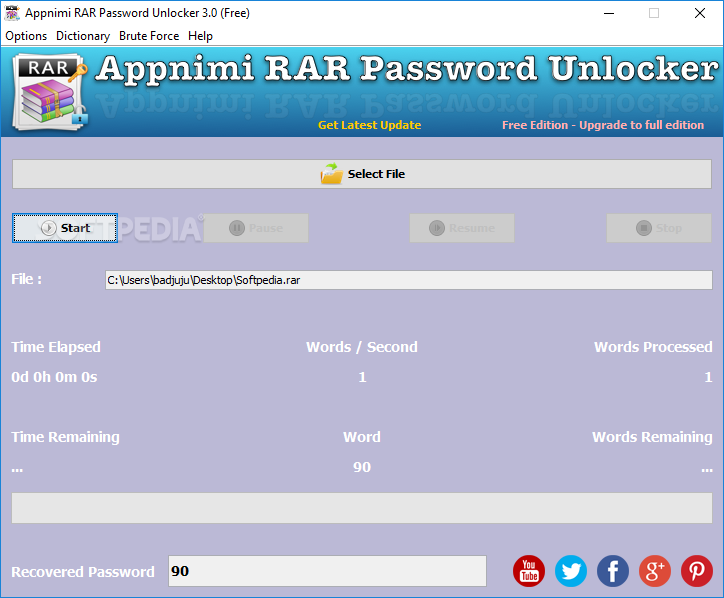Click the disabled Pause button
Viewport: 724px width, 598px height.
pos(256,228)
